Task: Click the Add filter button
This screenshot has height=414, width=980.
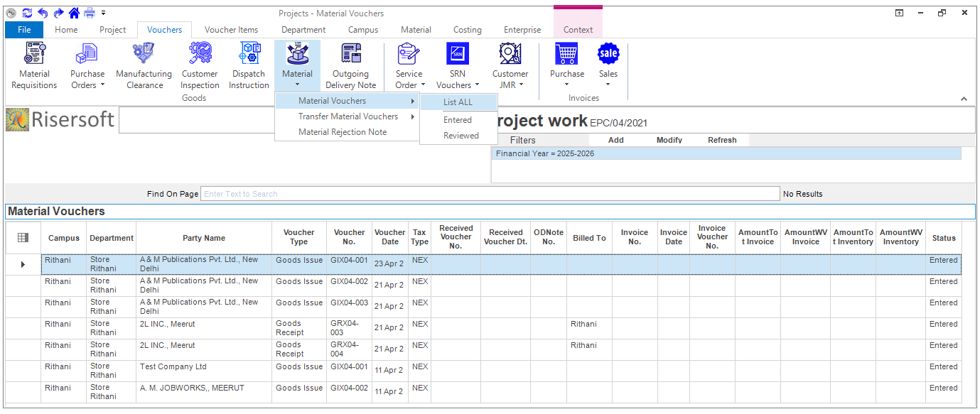Action: [616, 140]
